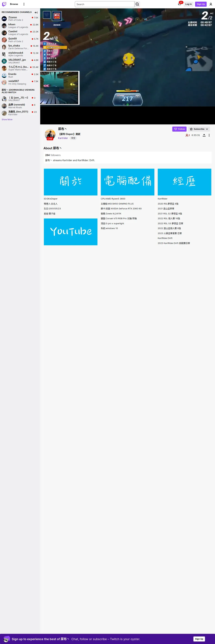Click the Sign Up button in bottom banner
The image size is (215, 644).
(199, 639)
